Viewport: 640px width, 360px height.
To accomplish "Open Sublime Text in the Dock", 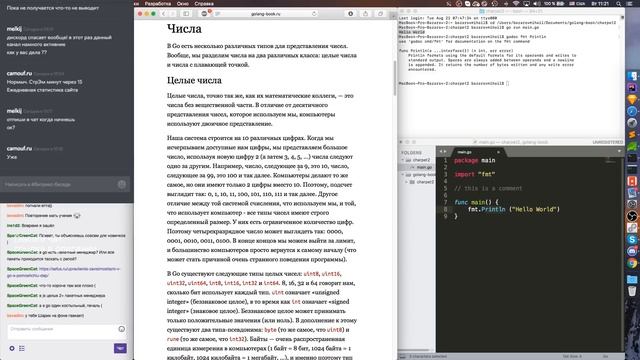I will (632, 134).
